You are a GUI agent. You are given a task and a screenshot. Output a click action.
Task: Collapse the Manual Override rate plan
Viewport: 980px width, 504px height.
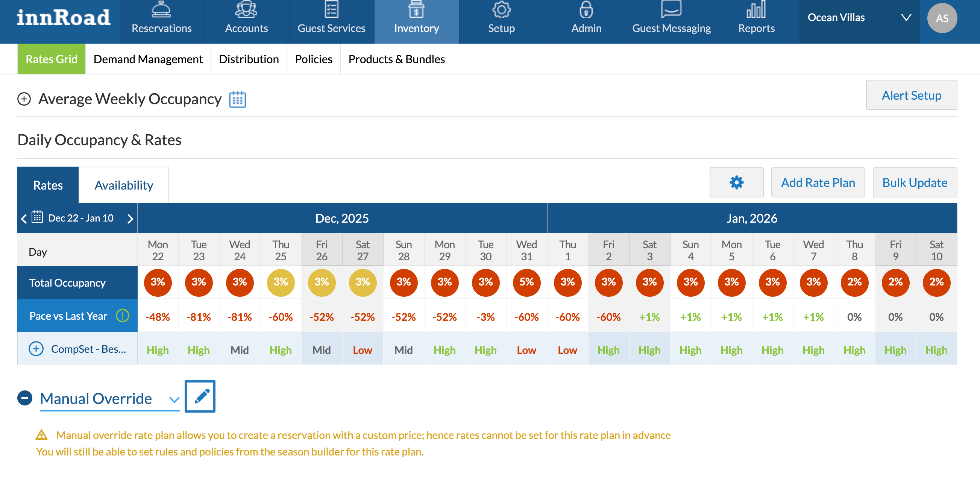point(25,398)
